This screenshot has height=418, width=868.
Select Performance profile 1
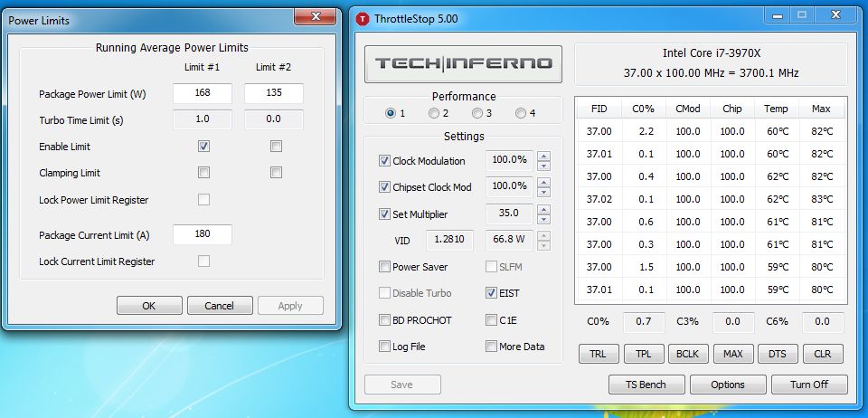pos(391,113)
